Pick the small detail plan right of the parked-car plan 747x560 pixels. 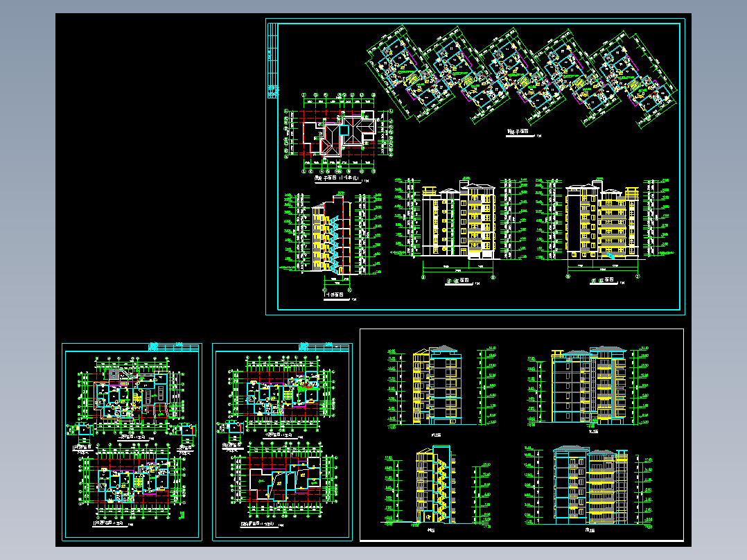click(186, 430)
